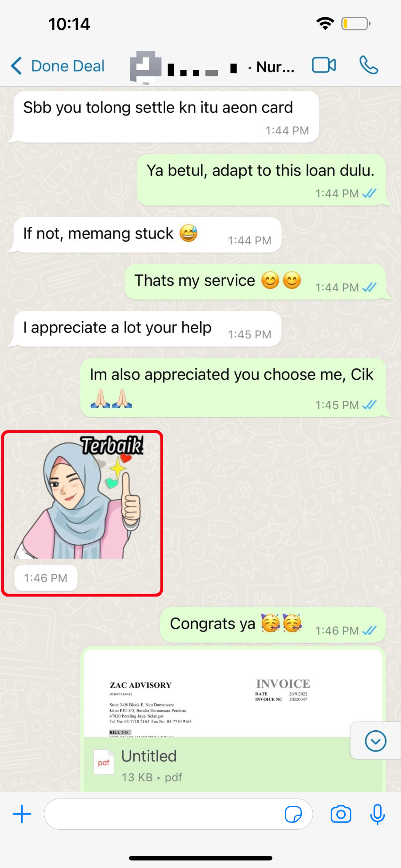Tap the voice call phone icon
The height and width of the screenshot is (868, 401).
[x=369, y=65]
